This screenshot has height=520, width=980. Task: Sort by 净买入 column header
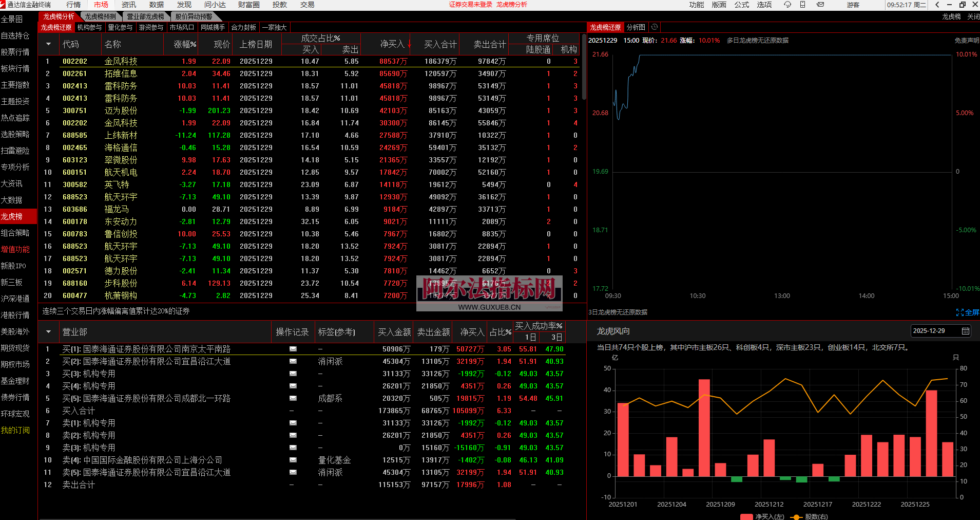(393, 44)
